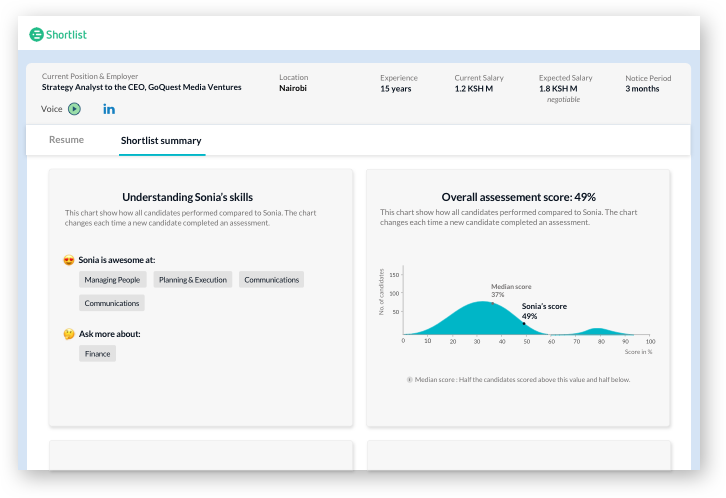The height and width of the screenshot is (498, 726).
Task: Click the Communications tag below Managing People
Action: point(112,303)
